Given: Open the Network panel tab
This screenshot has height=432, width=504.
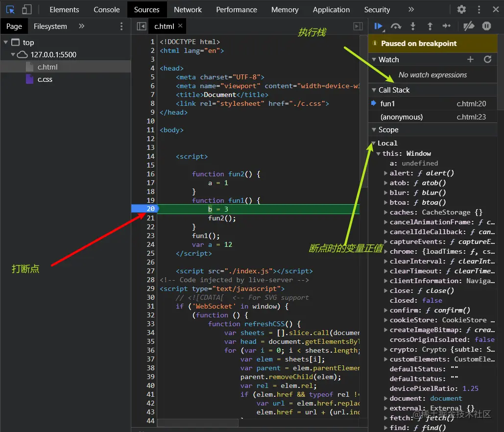Looking at the screenshot, I should click(188, 10).
